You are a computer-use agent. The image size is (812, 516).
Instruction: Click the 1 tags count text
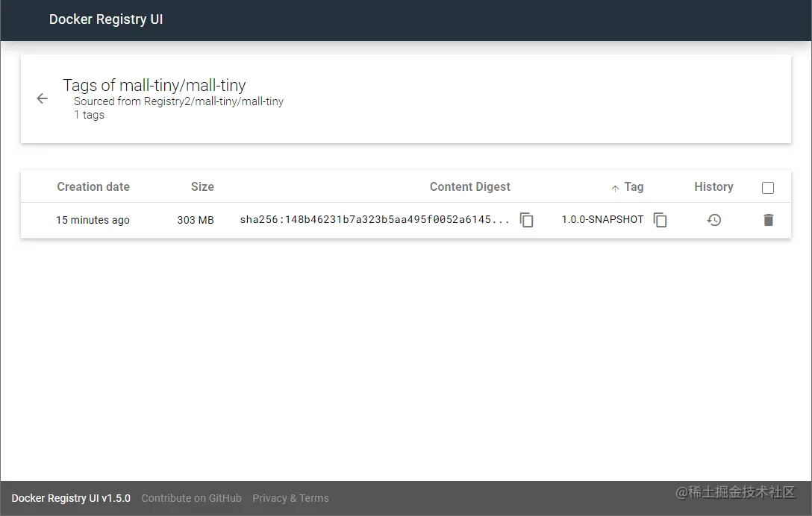click(89, 115)
